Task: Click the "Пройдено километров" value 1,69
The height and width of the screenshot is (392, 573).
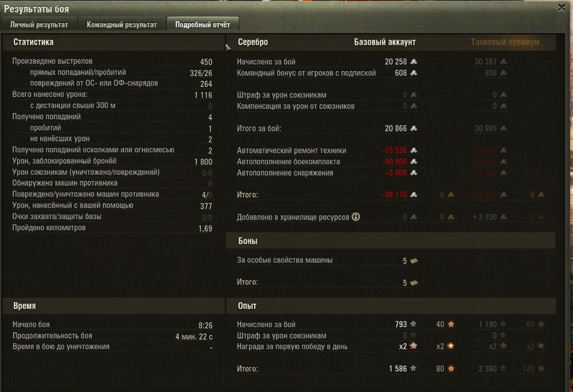Action: coord(206,228)
